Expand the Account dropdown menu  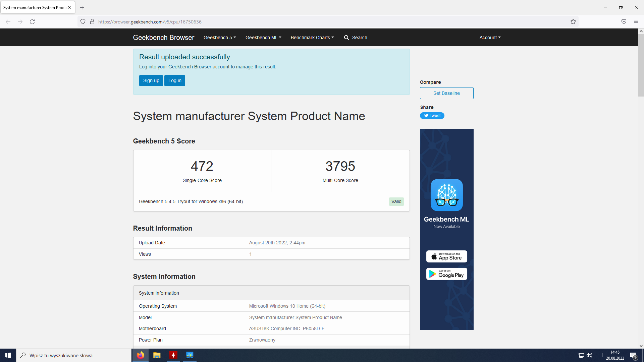coord(490,38)
